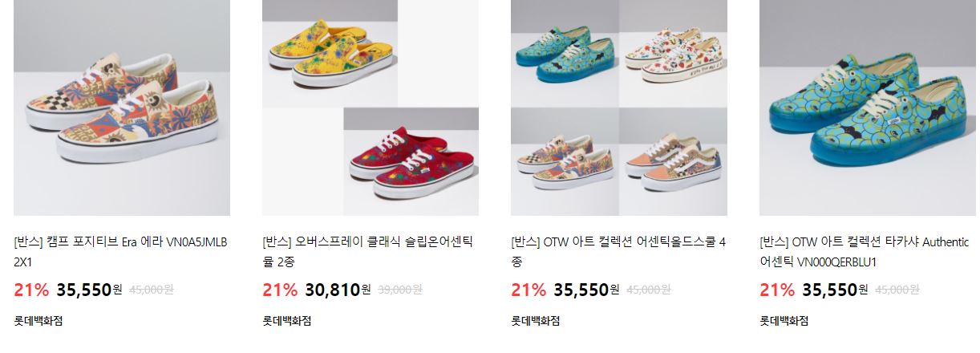Click 롯데백화점 seller under 타카샤 Authentic
The height and width of the screenshot is (353, 980).
(x=784, y=321)
